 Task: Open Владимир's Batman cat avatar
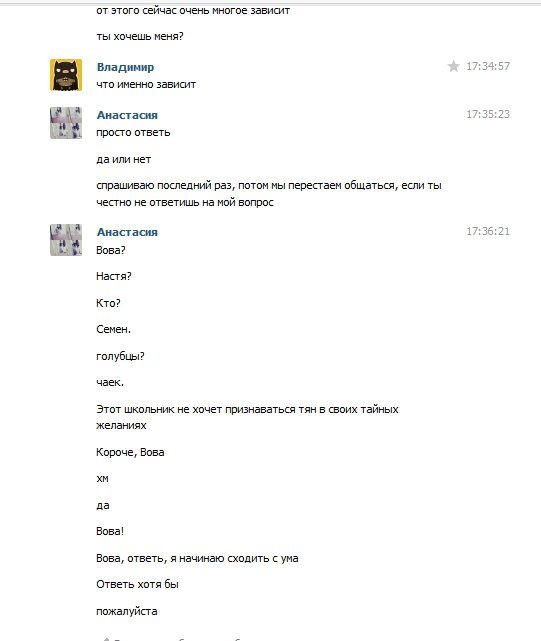pyautogui.click(x=66, y=74)
